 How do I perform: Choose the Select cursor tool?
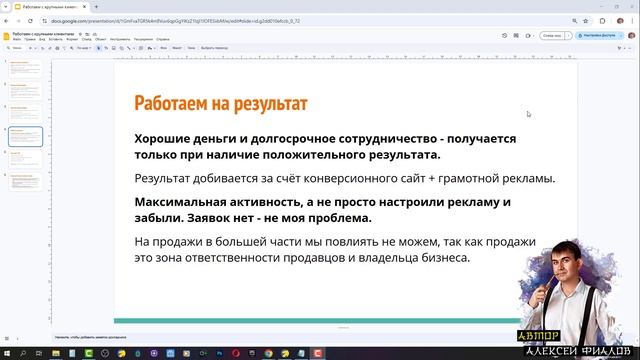pyautogui.click(x=99, y=48)
